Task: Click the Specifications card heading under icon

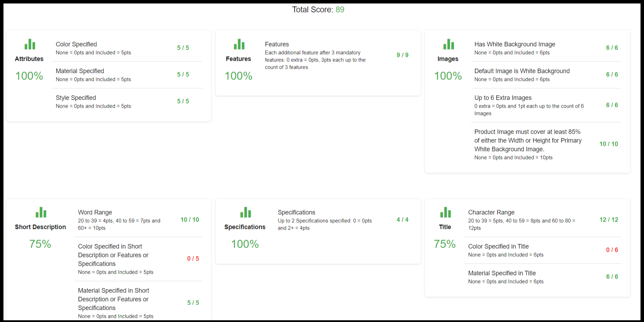Action: point(245,227)
